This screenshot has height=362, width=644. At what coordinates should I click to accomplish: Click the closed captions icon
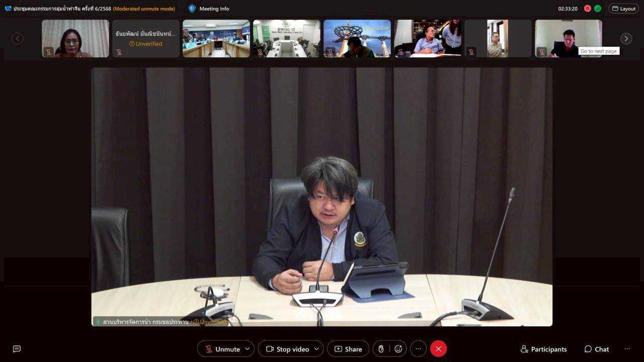point(17,349)
